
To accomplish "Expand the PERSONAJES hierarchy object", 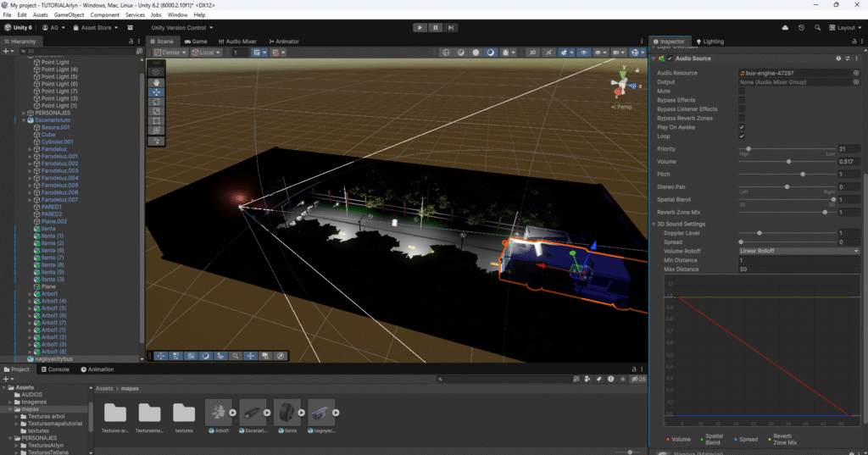I will [x=24, y=113].
